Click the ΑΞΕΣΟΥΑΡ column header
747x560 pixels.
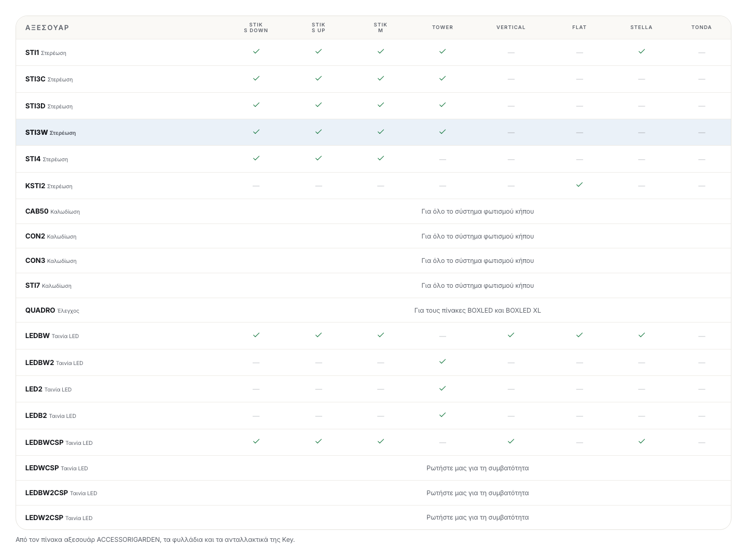[47, 27]
